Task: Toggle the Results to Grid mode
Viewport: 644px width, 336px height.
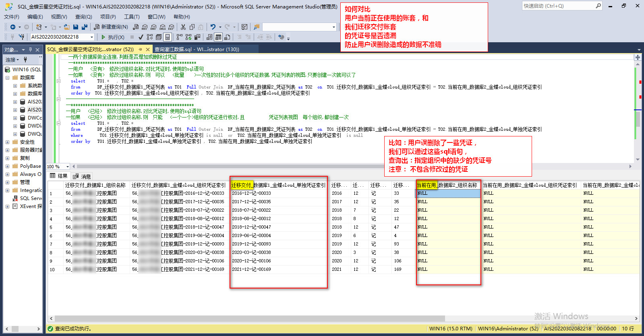Action: click(218, 37)
